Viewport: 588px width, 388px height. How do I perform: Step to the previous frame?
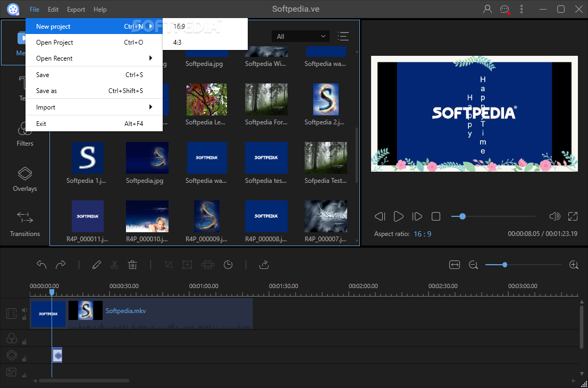tap(380, 216)
